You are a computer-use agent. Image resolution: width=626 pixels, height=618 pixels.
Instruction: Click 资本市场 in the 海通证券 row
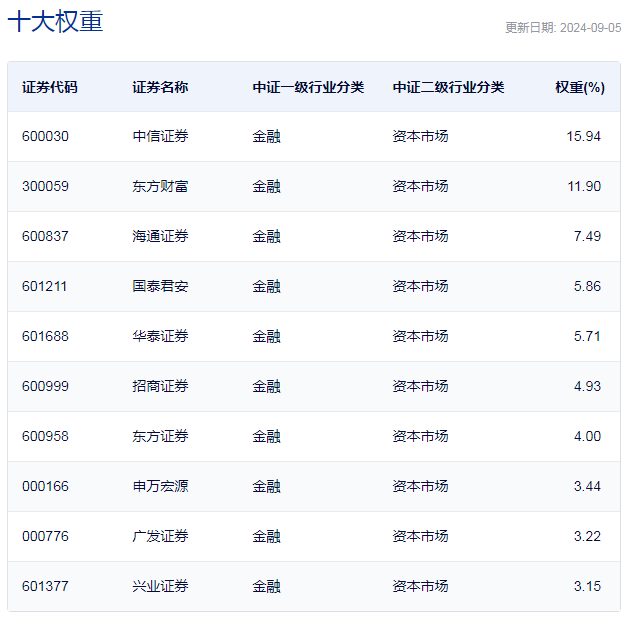pyautogui.click(x=420, y=236)
